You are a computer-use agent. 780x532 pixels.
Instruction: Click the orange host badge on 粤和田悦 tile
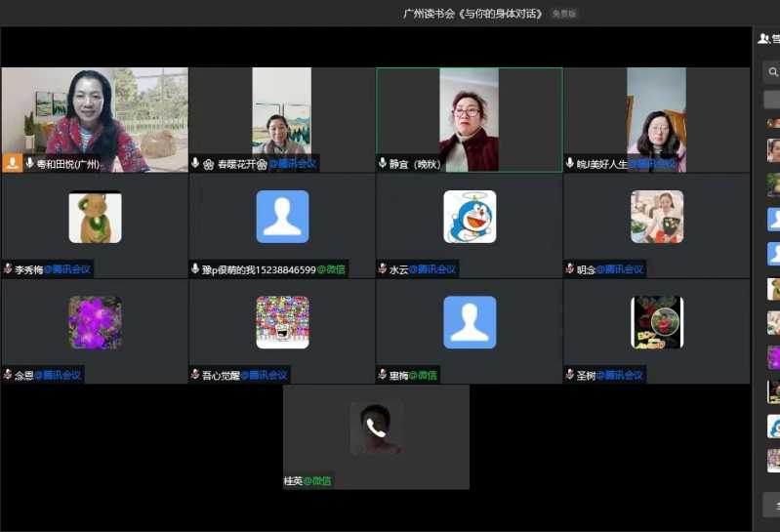(x=13, y=163)
